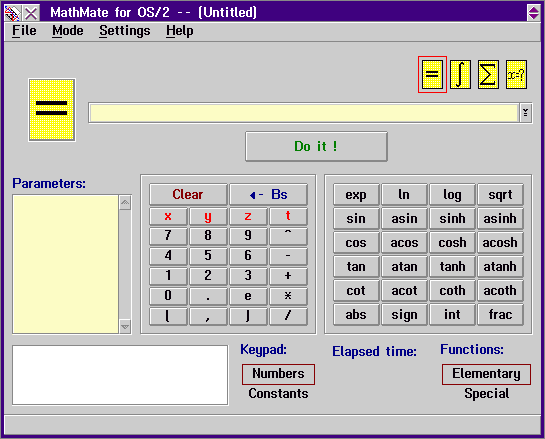
Task: Insert the sin function
Action: pos(356,218)
